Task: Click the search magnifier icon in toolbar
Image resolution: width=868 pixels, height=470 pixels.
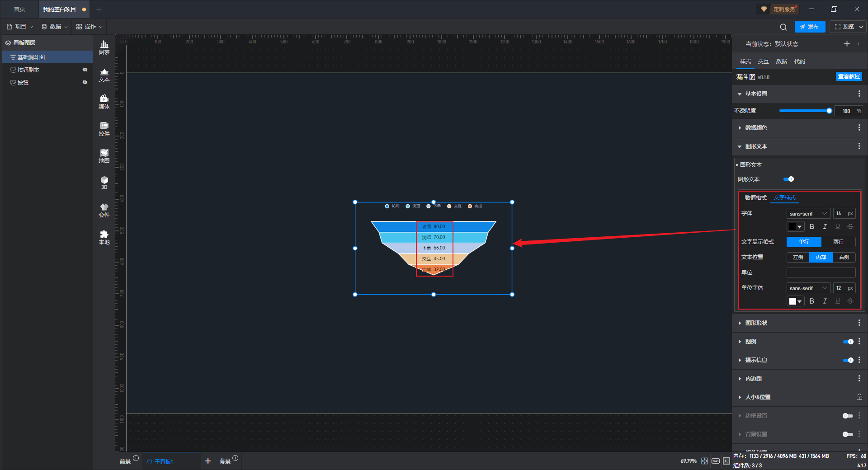Action: 783,27
